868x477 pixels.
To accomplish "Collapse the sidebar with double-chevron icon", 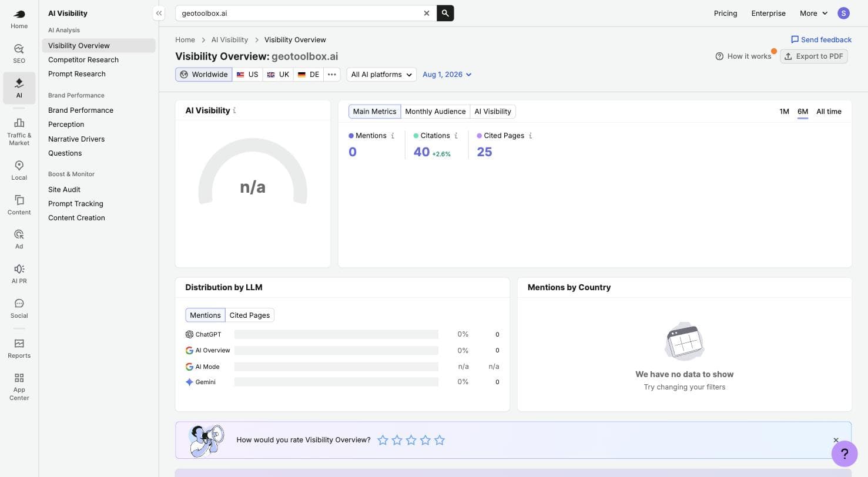I will [159, 13].
